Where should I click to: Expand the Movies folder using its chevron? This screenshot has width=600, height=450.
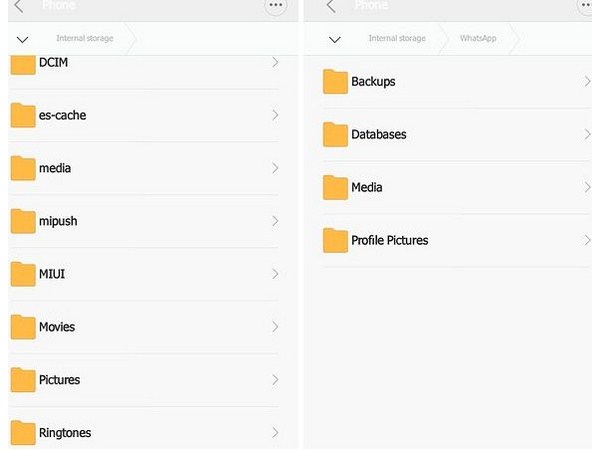click(x=275, y=327)
